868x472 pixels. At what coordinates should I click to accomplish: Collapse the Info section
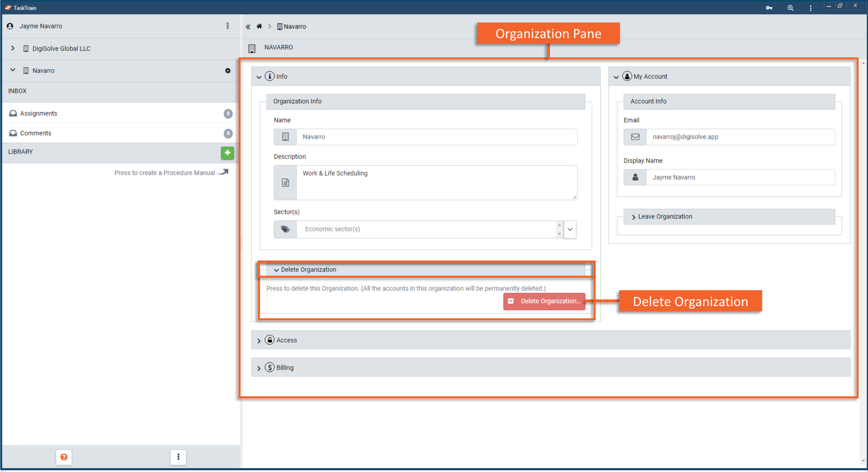click(x=259, y=77)
